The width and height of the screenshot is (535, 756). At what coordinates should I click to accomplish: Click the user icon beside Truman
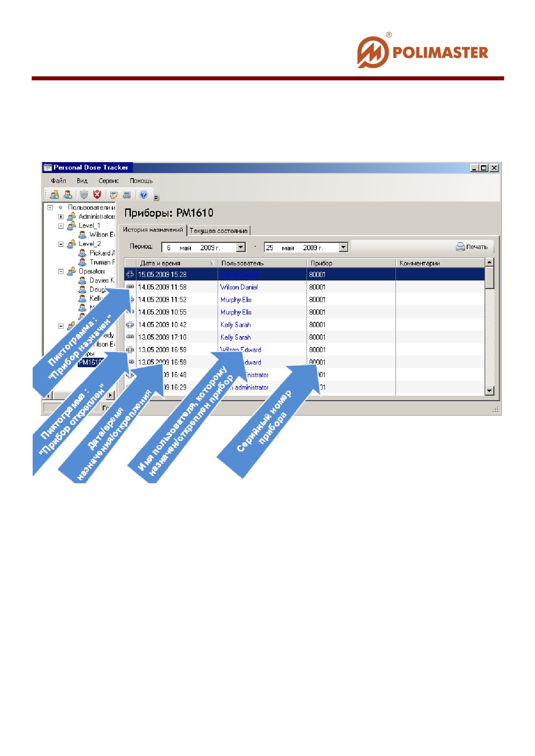point(82,262)
